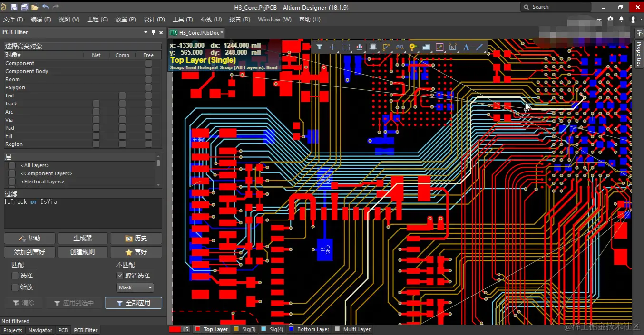Open the 设计 (D) menu
The image size is (644, 335).
pos(154,19)
